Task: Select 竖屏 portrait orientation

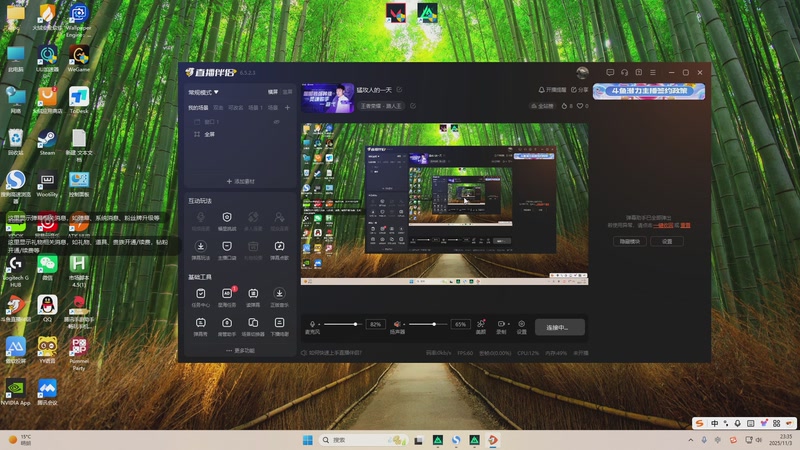Action: click(x=287, y=92)
